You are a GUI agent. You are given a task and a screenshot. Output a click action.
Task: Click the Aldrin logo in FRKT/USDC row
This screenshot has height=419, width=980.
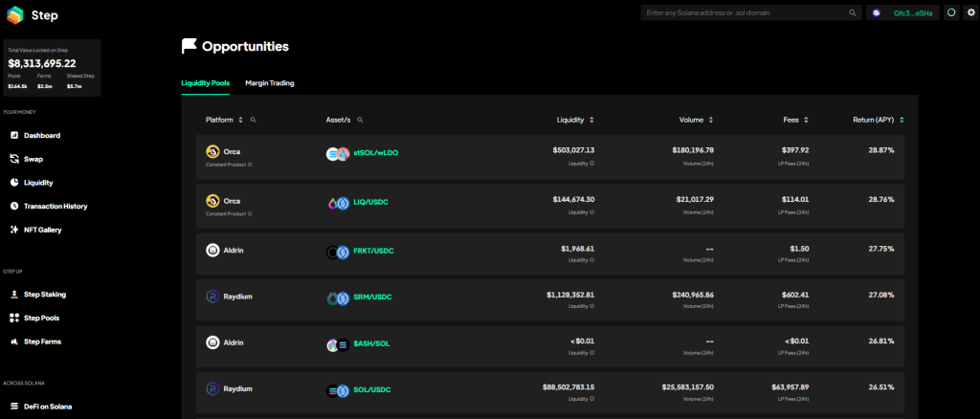212,251
